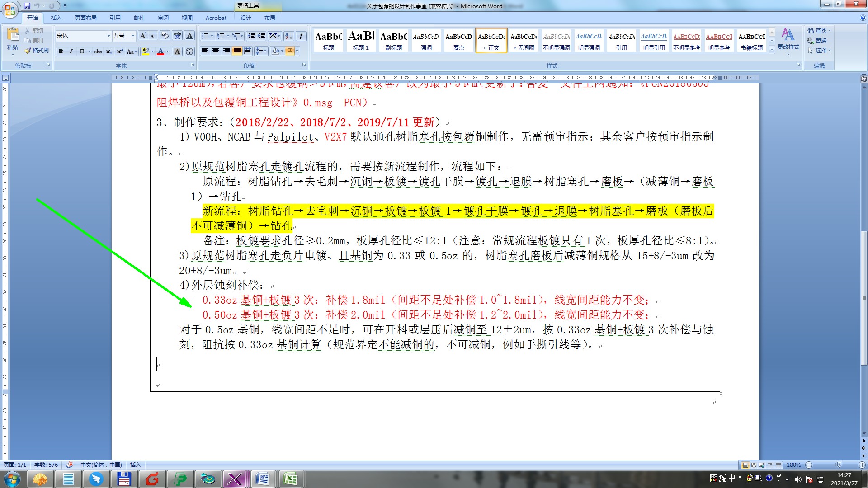
Task: Click the Sort A-Z icon
Action: [289, 36]
